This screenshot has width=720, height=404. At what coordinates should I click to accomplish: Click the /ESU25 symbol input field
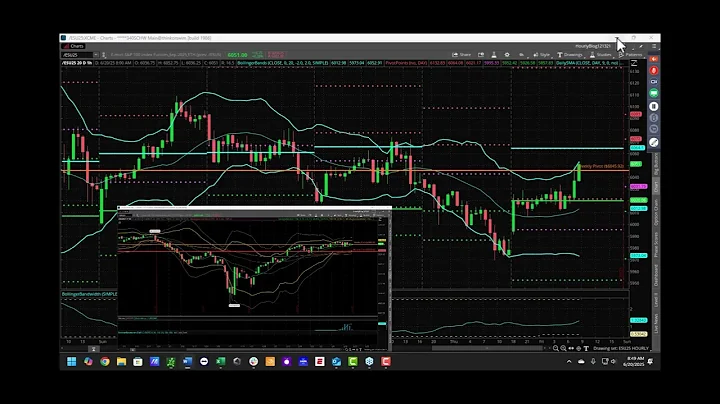[77, 55]
